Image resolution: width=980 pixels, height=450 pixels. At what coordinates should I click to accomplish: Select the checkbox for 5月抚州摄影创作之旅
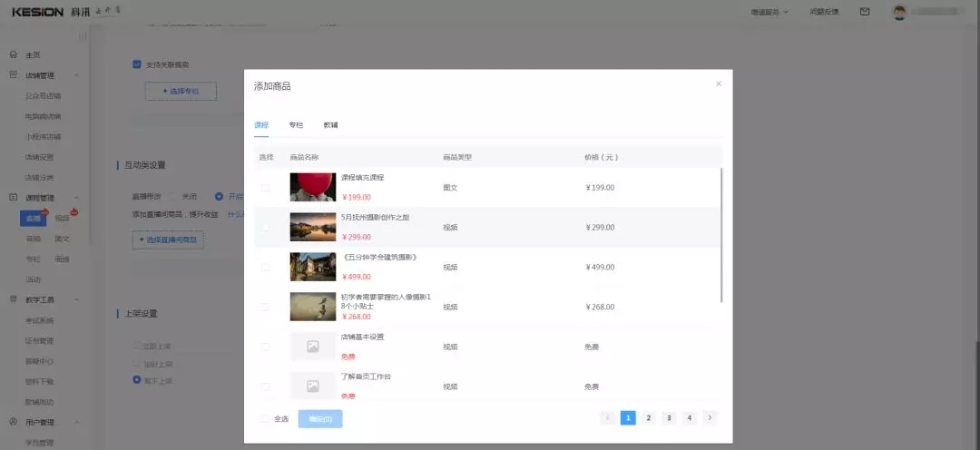click(x=266, y=228)
